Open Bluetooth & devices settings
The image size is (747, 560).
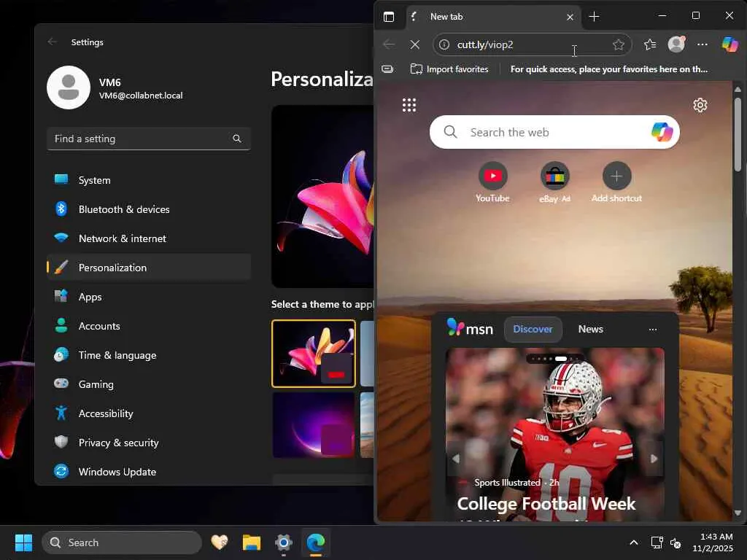pos(149,209)
